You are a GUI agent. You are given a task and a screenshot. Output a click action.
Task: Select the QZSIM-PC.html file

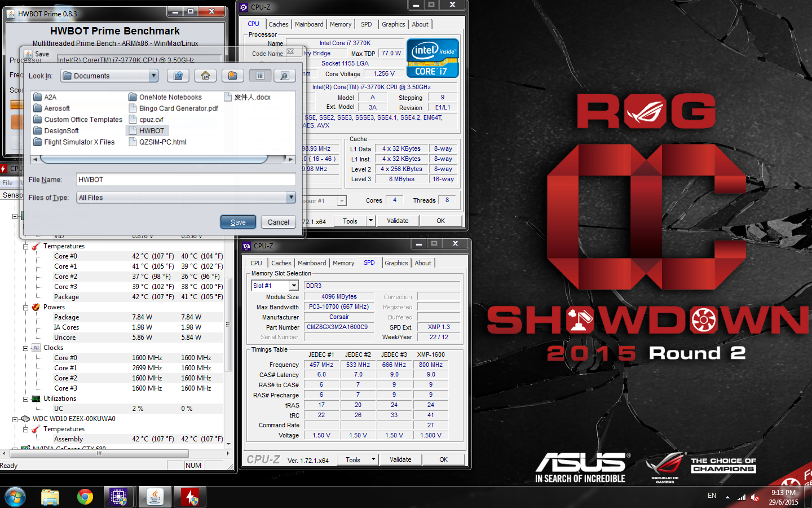coord(157,142)
